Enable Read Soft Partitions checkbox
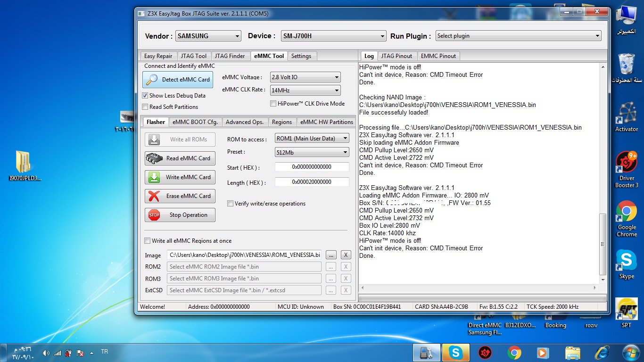Viewport: 644px width, 362px height. click(145, 107)
